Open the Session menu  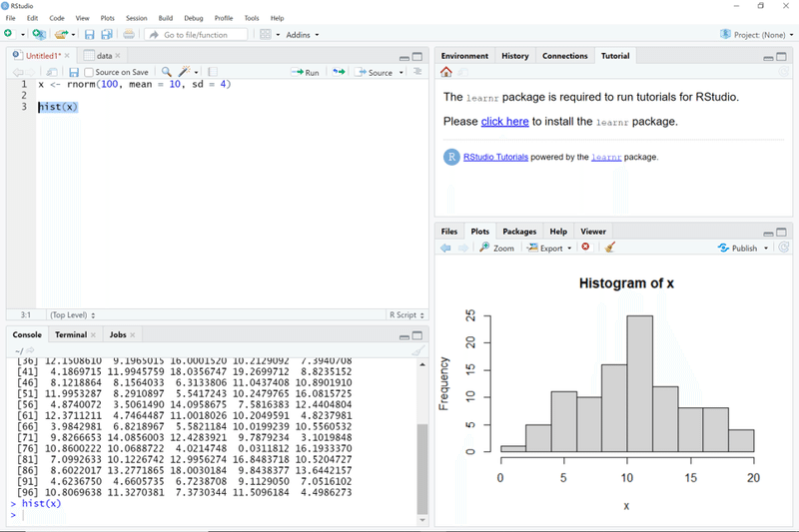(137, 18)
